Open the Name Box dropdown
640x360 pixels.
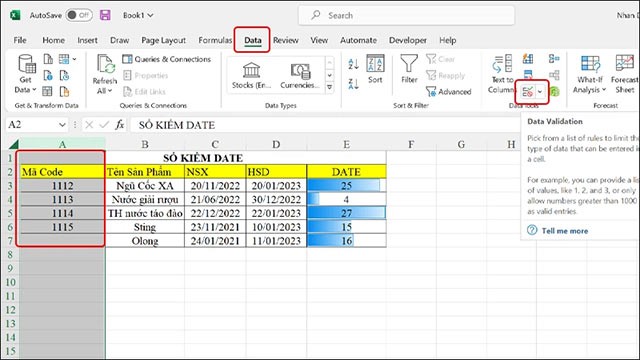pyautogui.click(x=62, y=124)
